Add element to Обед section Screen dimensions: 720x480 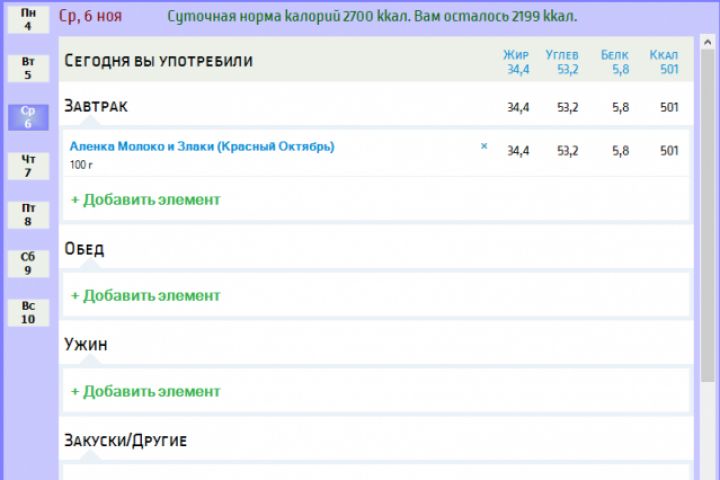coord(146,295)
